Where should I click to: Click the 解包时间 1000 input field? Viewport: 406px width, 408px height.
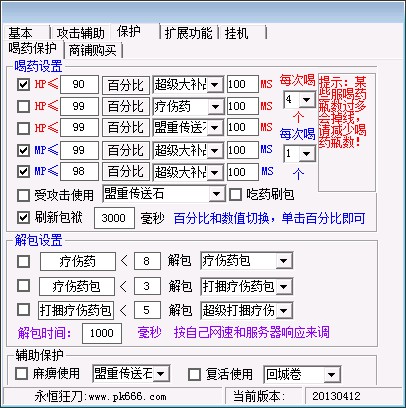(x=102, y=333)
